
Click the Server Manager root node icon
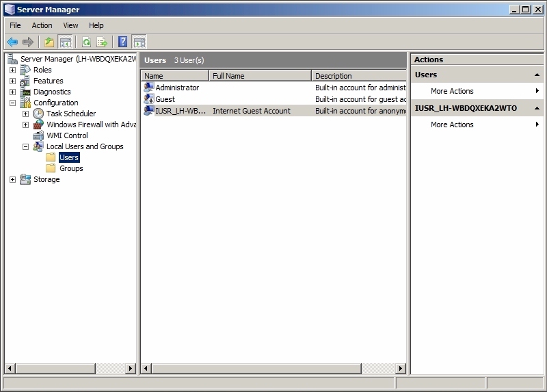click(12, 59)
